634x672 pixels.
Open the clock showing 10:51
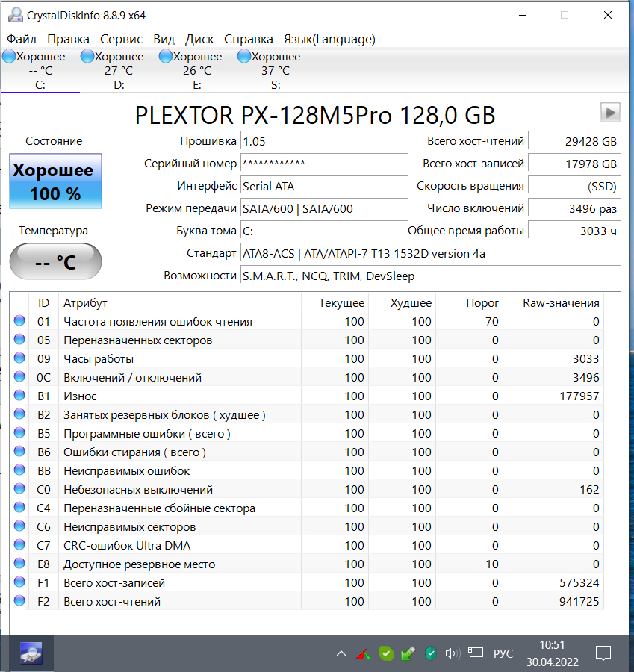coord(552,653)
